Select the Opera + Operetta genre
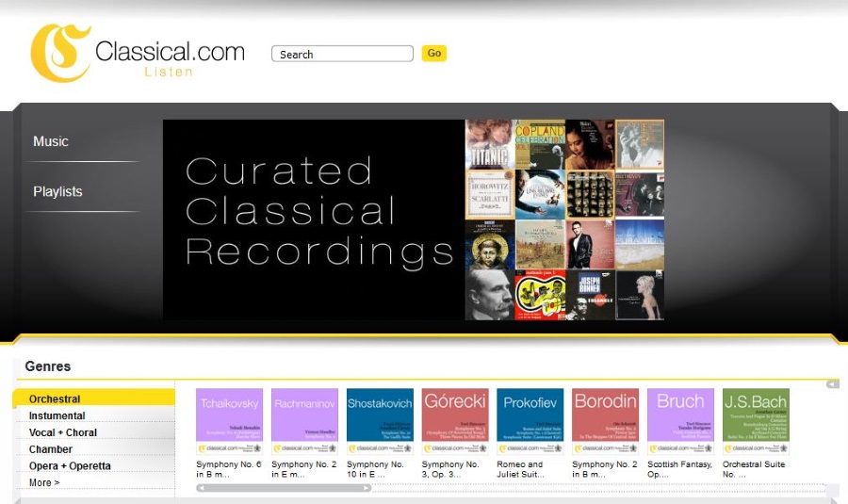This screenshot has height=504, width=848. 70,465
